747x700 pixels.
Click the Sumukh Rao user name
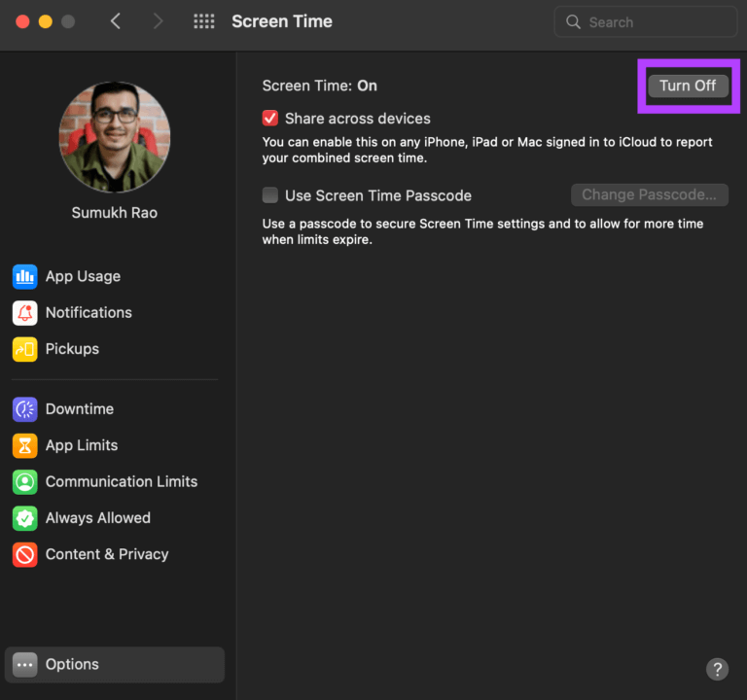(115, 213)
